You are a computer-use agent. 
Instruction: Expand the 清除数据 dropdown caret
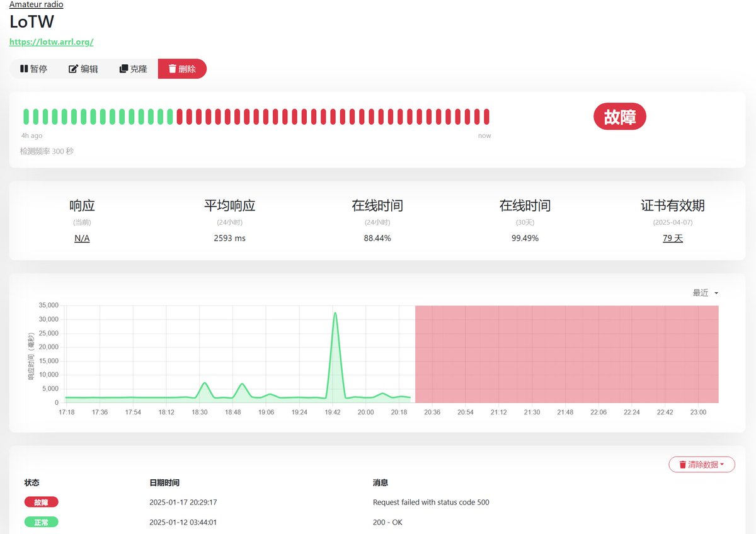point(722,465)
